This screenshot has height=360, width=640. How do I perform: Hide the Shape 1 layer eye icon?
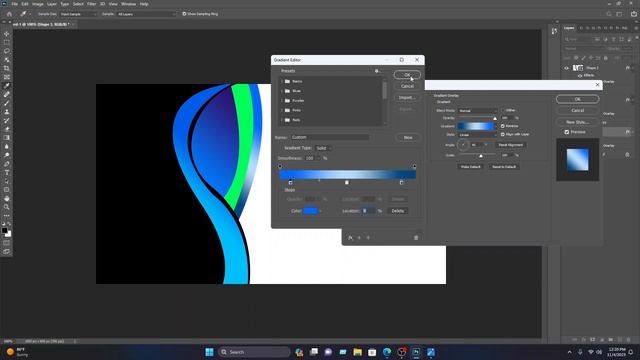(567, 68)
